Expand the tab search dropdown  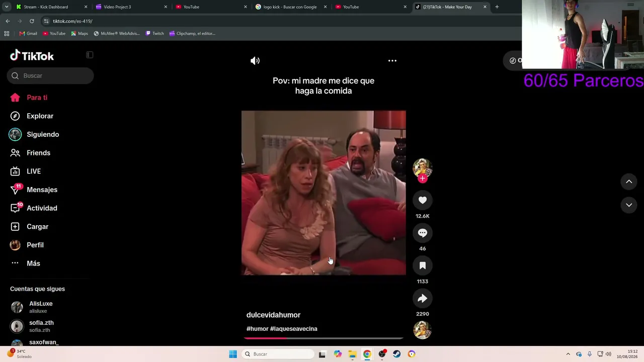tap(6, 7)
